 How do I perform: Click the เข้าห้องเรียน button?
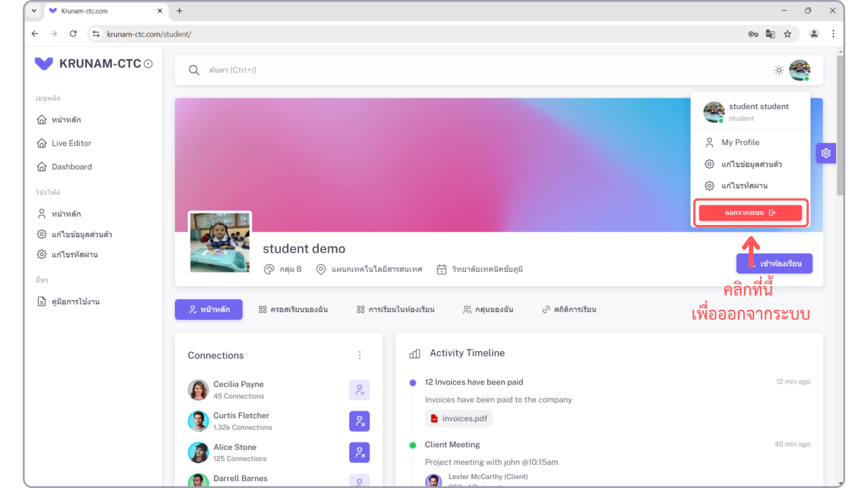(x=774, y=264)
